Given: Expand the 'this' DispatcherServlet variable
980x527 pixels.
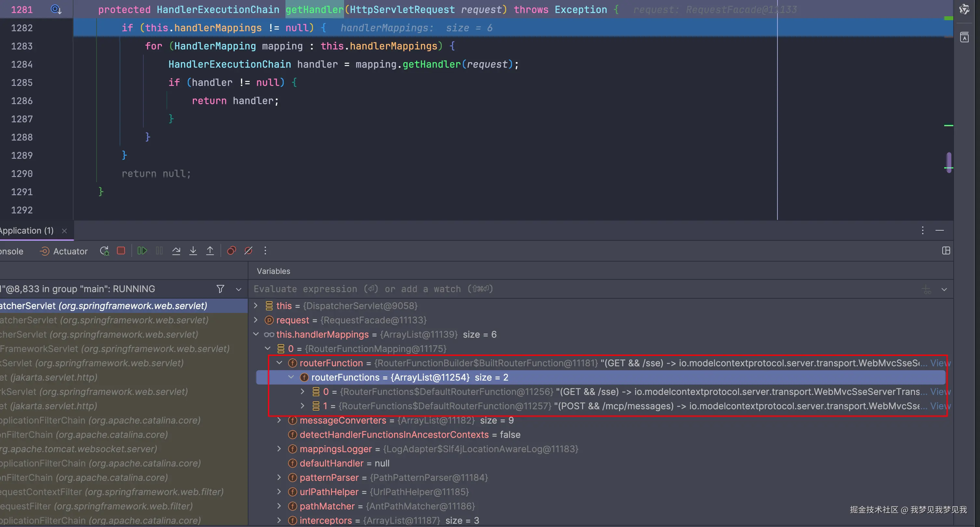Looking at the screenshot, I should pos(256,305).
